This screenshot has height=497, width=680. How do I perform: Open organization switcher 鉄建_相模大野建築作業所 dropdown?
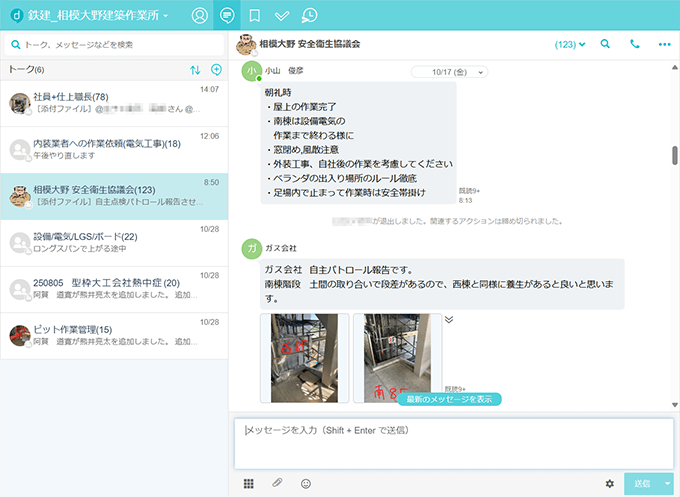click(x=98, y=16)
